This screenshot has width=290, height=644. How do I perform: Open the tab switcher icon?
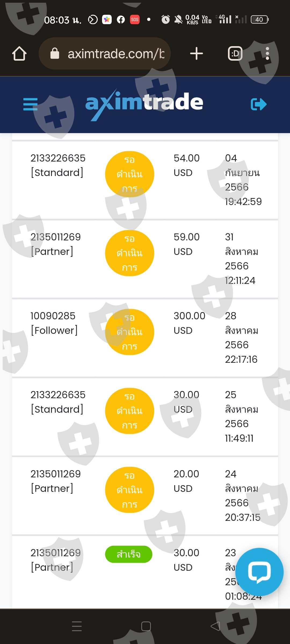[235, 53]
